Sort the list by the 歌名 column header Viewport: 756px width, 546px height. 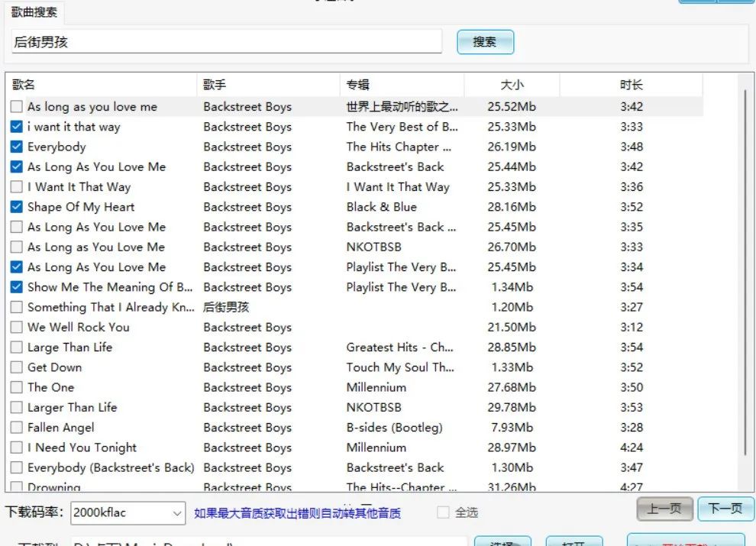(x=102, y=85)
